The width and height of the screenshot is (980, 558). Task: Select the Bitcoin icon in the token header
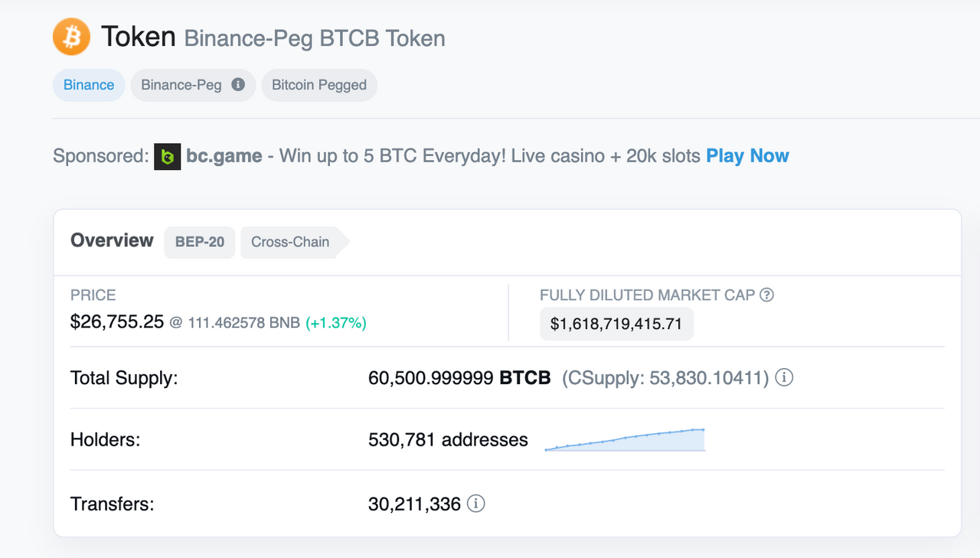click(70, 36)
